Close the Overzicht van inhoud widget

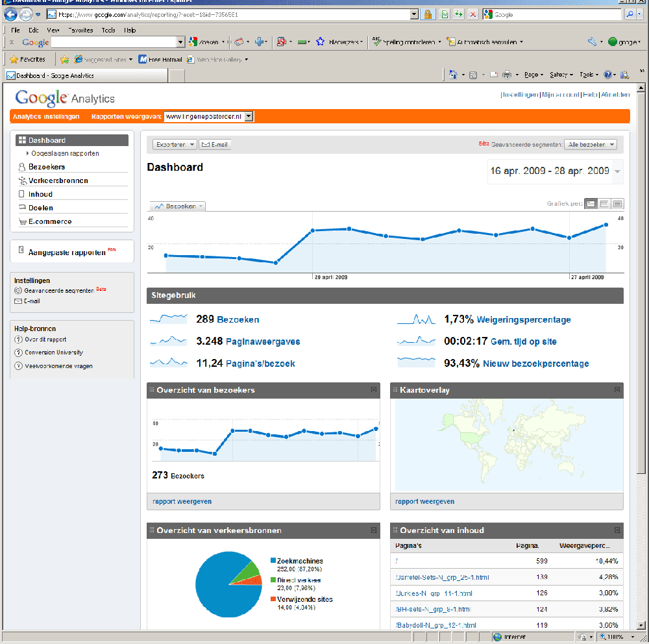[617, 530]
